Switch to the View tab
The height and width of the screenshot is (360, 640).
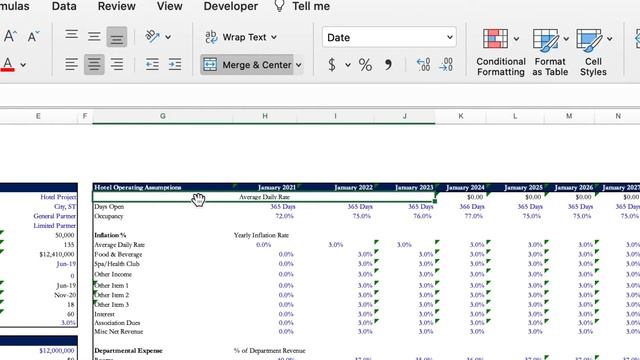click(169, 6)
